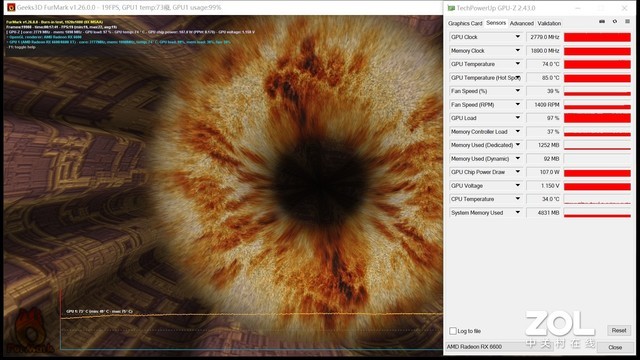Viewport: 640px width, 360px height.
Task: Open the GPU Chip Power Draw dropdown
Action: 518,172
